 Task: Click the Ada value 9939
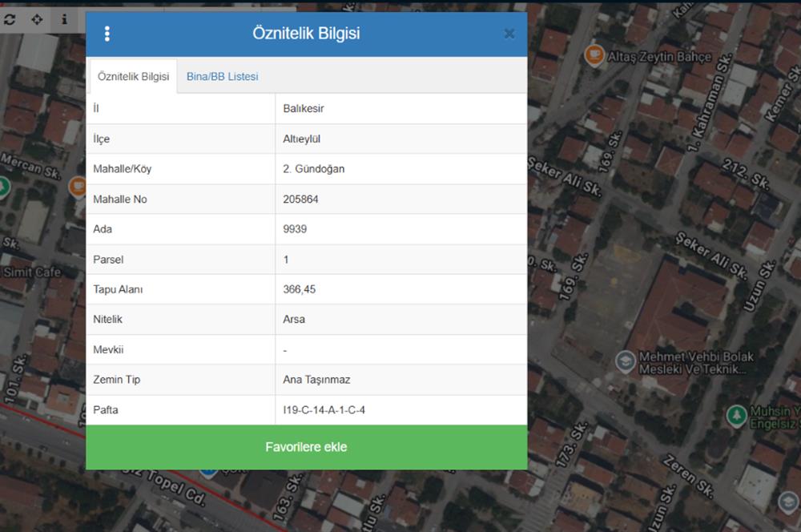[295, 229]
